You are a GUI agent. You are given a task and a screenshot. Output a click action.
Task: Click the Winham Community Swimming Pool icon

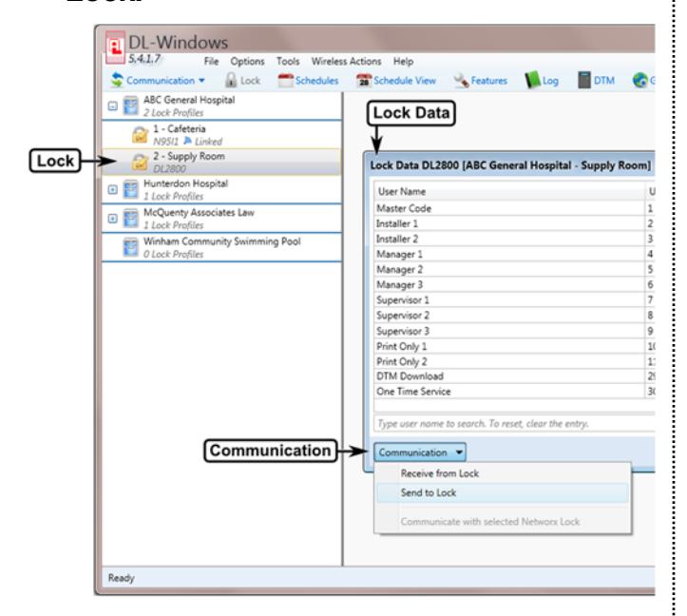tap(130, 247)
